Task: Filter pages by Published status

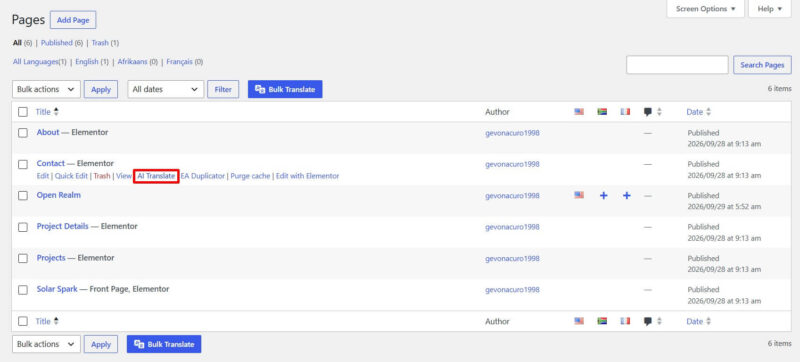Action: [57, 43]
